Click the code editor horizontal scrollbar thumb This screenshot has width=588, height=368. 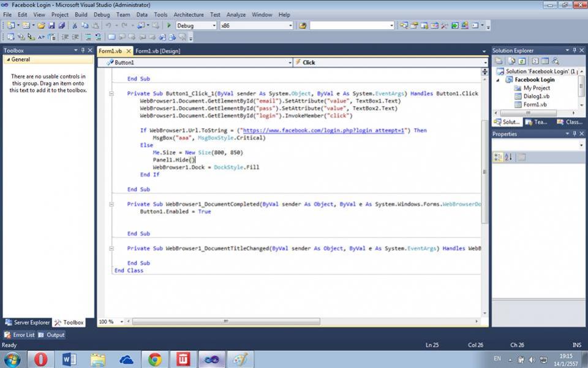(x=226, y=321)
